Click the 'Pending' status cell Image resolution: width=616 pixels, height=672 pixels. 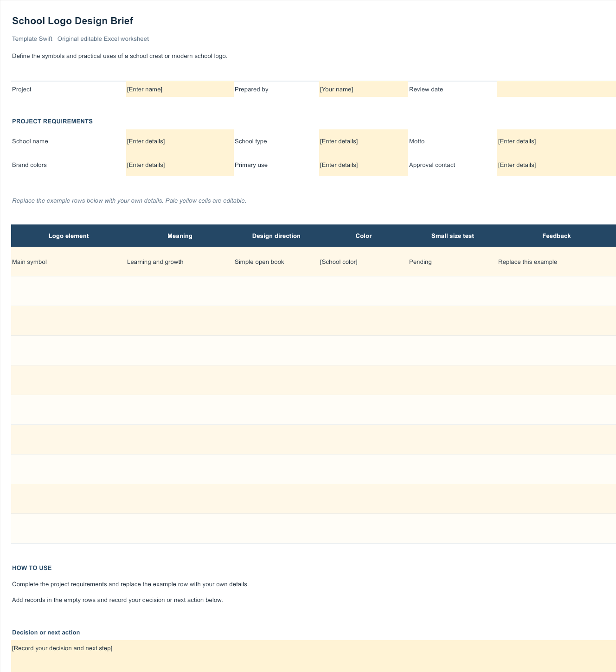(453, 262)
